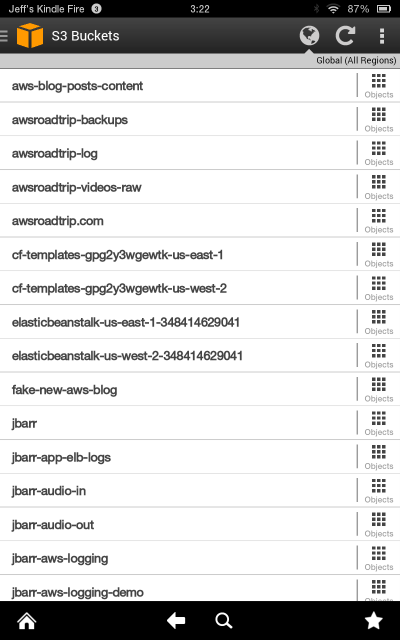Open elasticbeanstalk-us-west-2-348414629041 bucket

pos(178,356)
